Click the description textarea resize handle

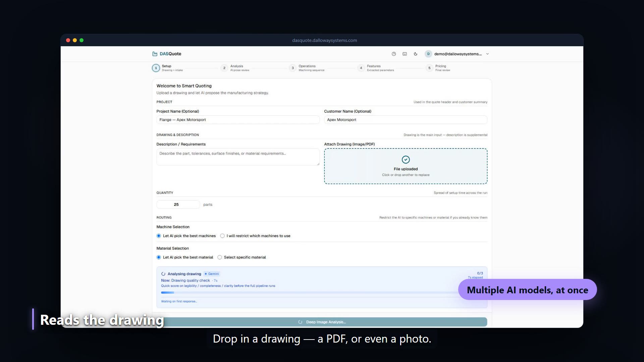coord(318,164)
